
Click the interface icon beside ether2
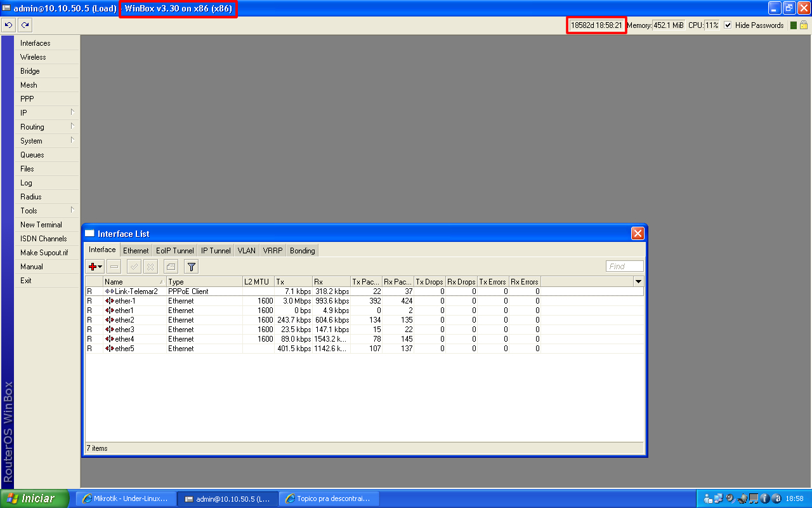(110, 320)
